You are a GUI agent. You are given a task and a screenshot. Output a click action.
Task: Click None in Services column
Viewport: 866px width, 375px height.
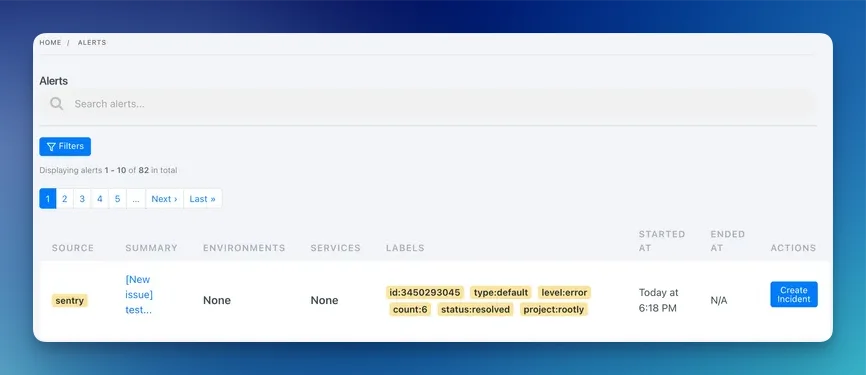pos(324,300)
